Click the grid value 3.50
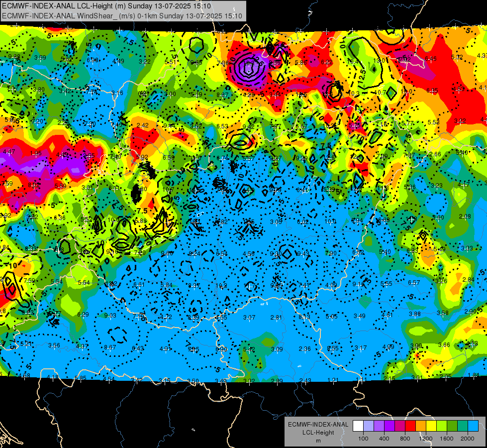 click(193, 381)
